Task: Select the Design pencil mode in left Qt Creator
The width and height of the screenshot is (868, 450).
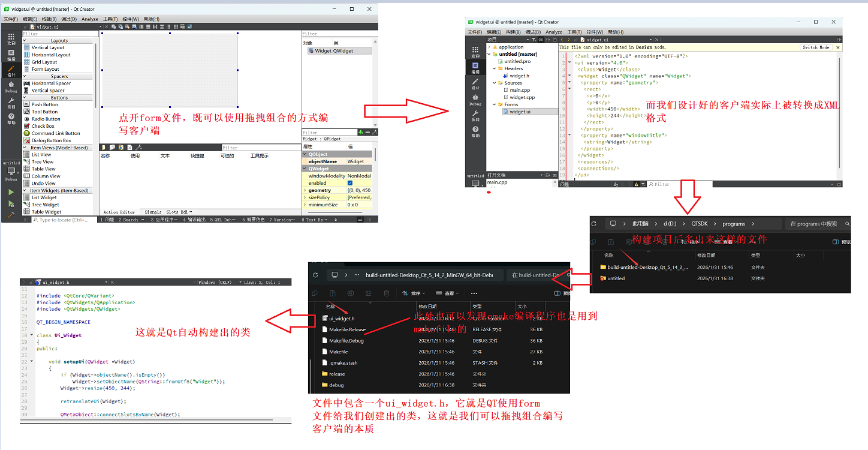Action: click(x=11, y=71)
